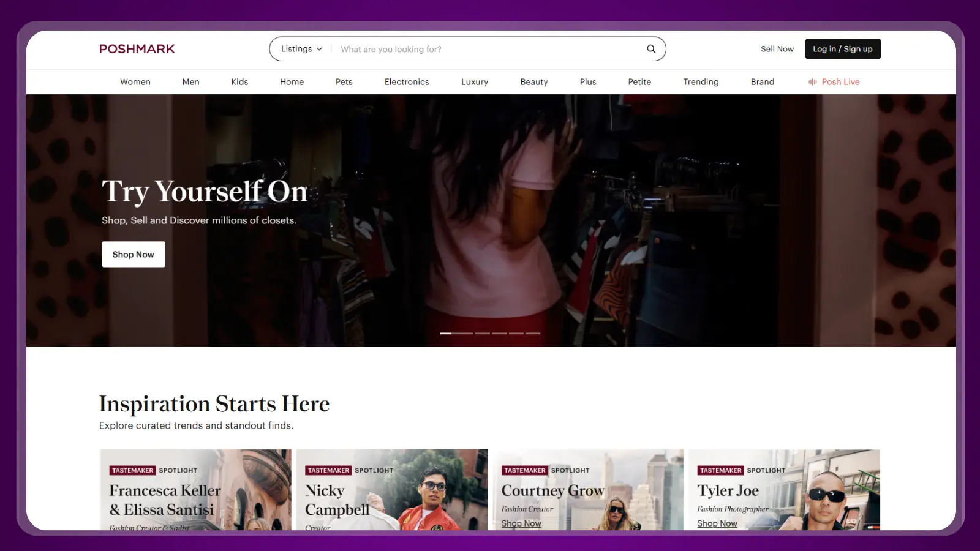Screen dimensions: 980x551
Task: Open the Nicky Campbell spotlight card
Action: [392, 490]
